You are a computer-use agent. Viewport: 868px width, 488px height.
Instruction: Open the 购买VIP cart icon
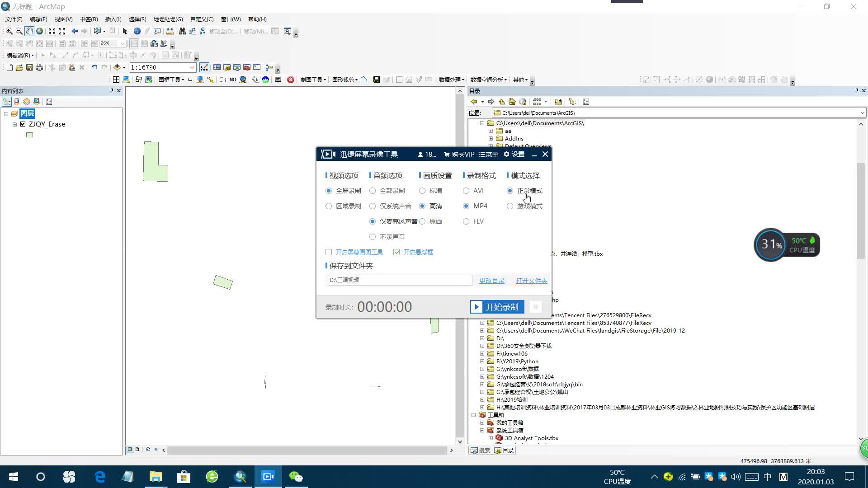459,155
